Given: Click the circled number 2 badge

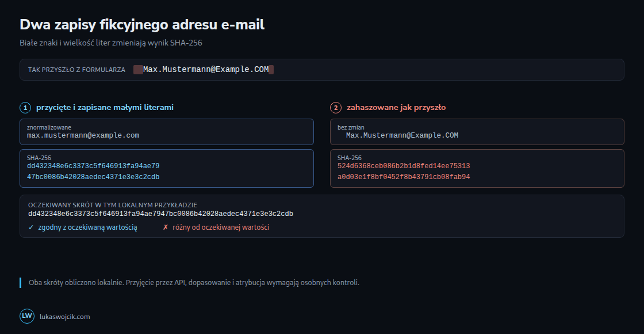Looking at the screenshot, I should click(x=336, y=108).
